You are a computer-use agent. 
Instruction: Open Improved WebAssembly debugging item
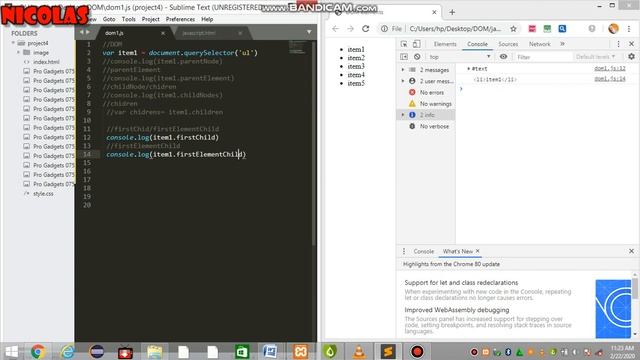(x=457, y=310)
